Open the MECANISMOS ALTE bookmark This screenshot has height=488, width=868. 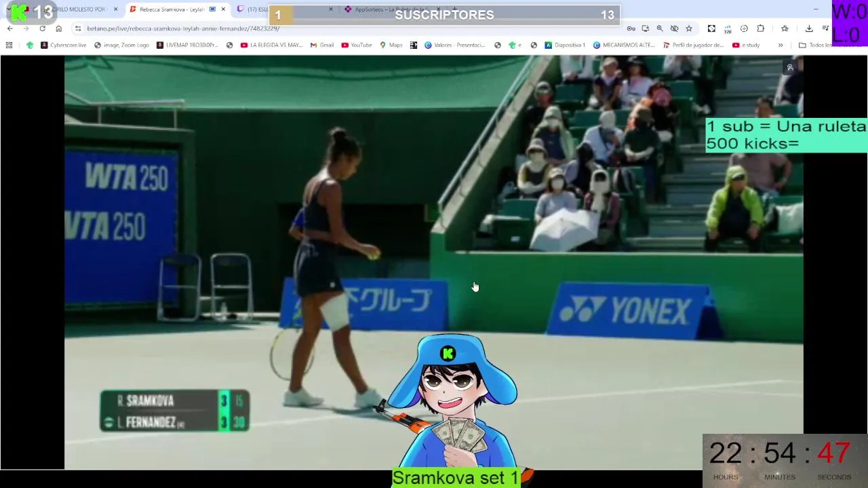click(x=624, y=45)
